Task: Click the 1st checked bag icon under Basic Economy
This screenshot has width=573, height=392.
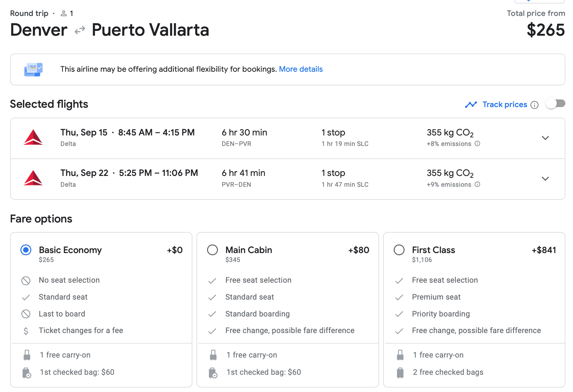Action: (x=27, y=373)
